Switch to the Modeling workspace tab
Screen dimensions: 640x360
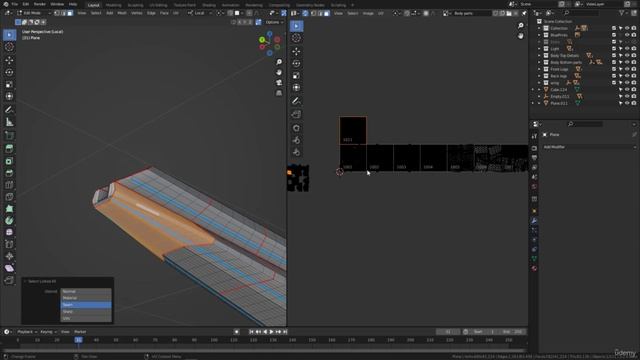pos(113,5)
